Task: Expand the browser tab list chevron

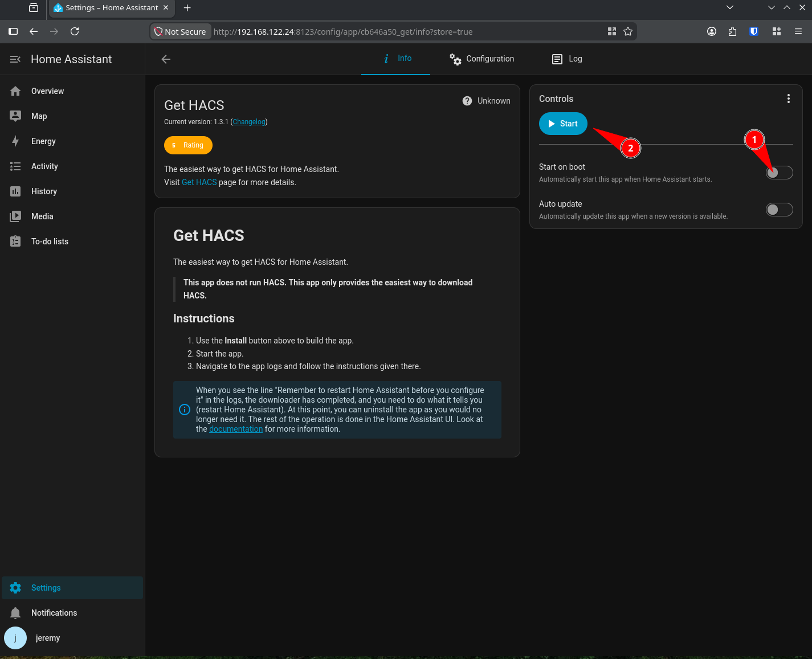Action: (x=730, y=7)
